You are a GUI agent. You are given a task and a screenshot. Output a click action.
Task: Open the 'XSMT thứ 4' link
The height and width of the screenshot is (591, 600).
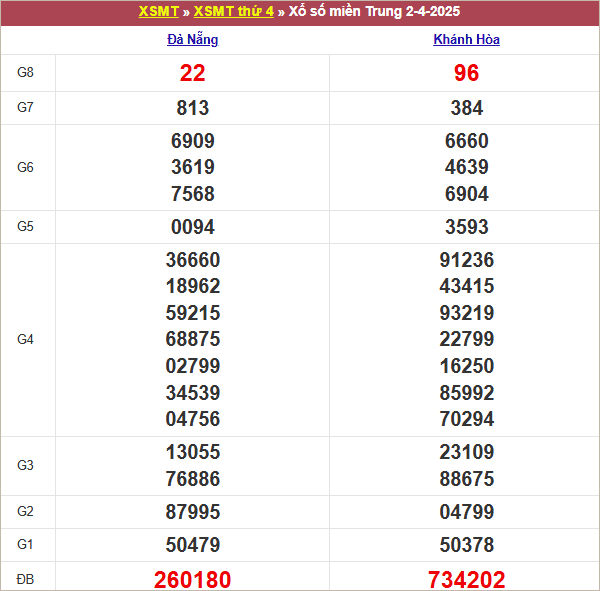click(233, 11)
